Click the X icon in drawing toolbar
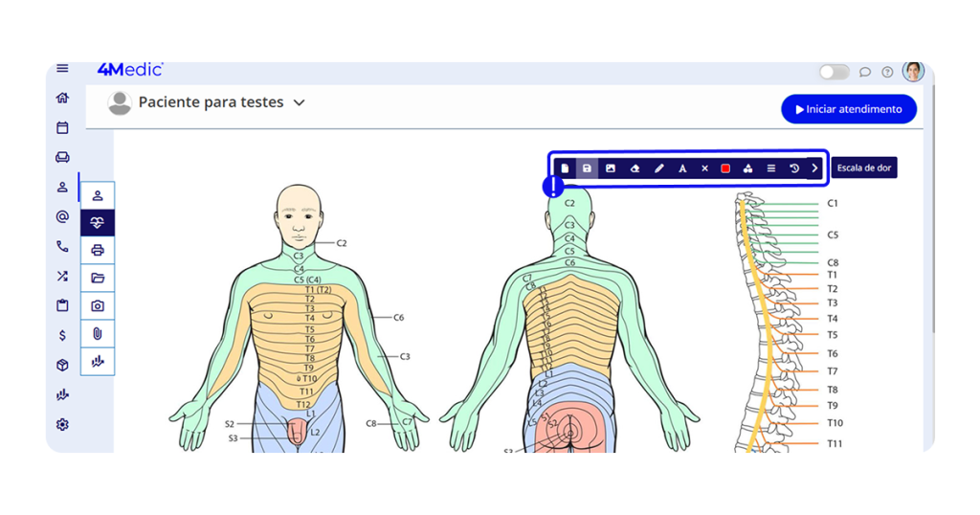The height and width of the screenshot is (515, 980). pyautogui.click(x=704, y=168)
